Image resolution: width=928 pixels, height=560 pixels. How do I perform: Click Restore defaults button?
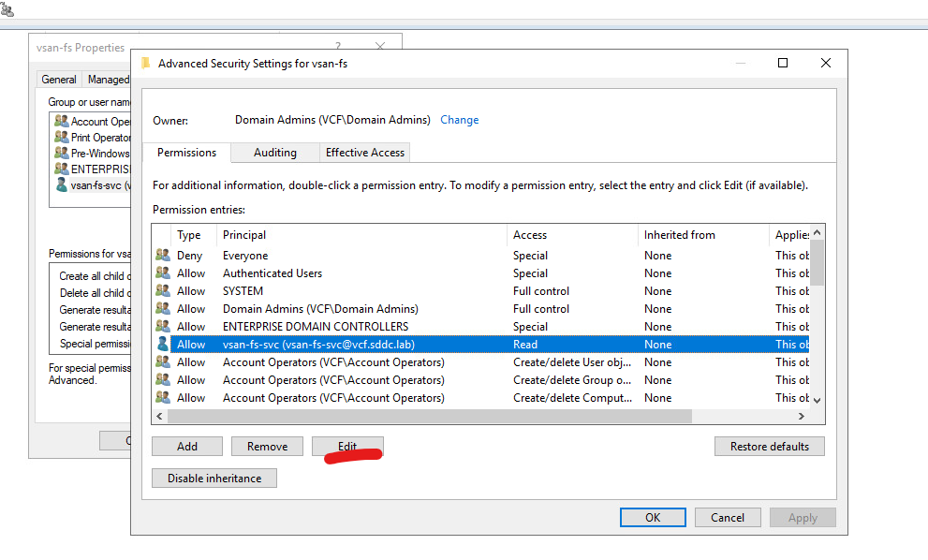click(769, 447)
